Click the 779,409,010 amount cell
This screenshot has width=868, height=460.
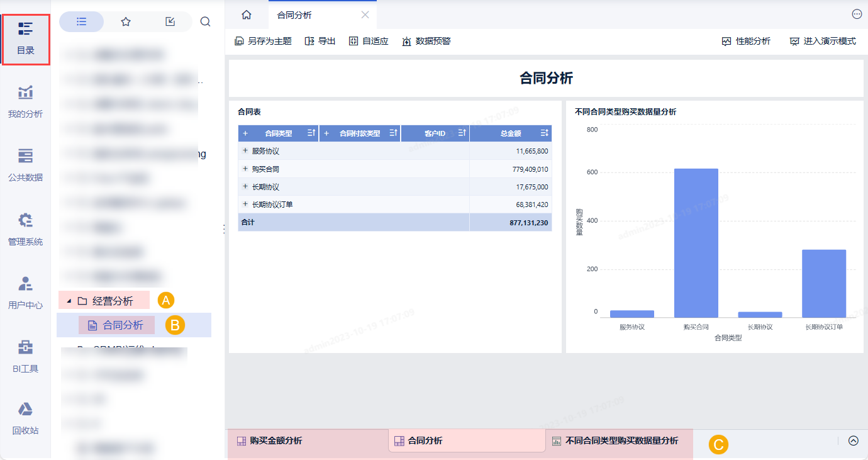tap(511, 169)
